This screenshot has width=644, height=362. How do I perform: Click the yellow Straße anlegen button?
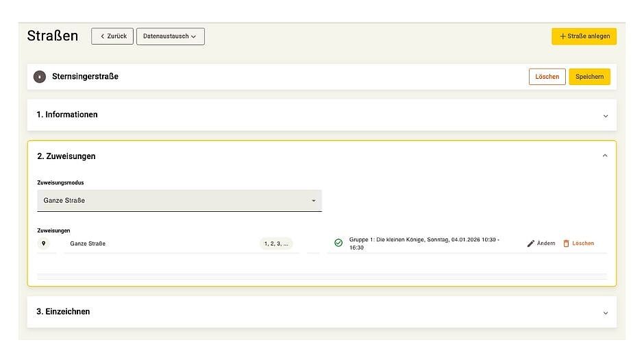(x=584, y=36)
